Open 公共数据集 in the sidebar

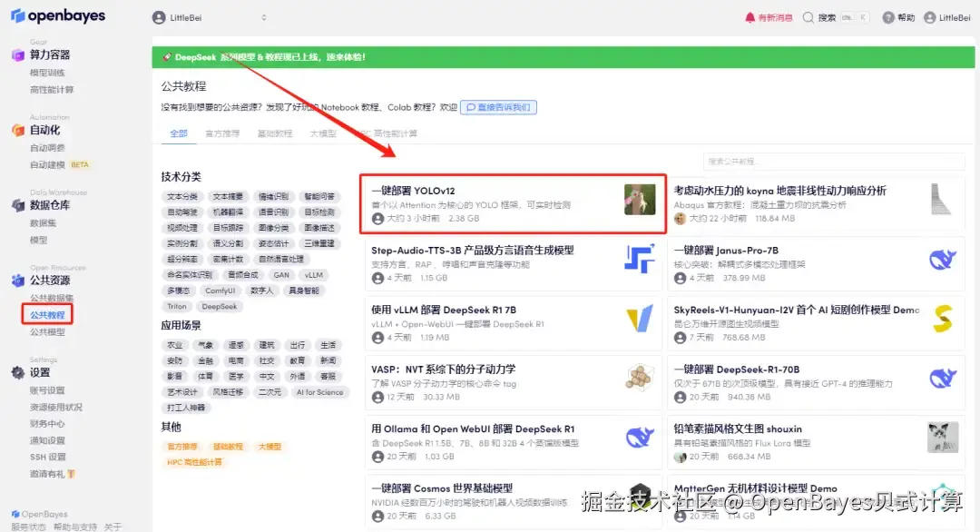coord(52,298)
